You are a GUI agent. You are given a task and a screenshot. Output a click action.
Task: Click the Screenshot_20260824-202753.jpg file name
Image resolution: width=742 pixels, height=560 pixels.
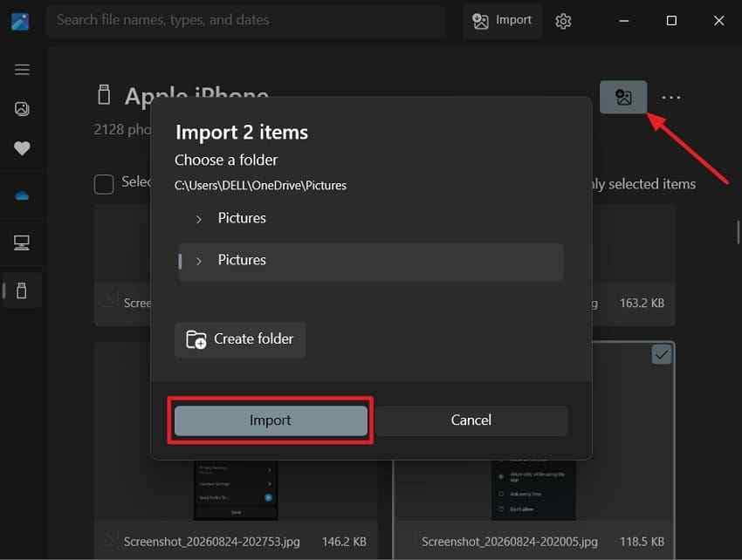(x=211, y=542)
